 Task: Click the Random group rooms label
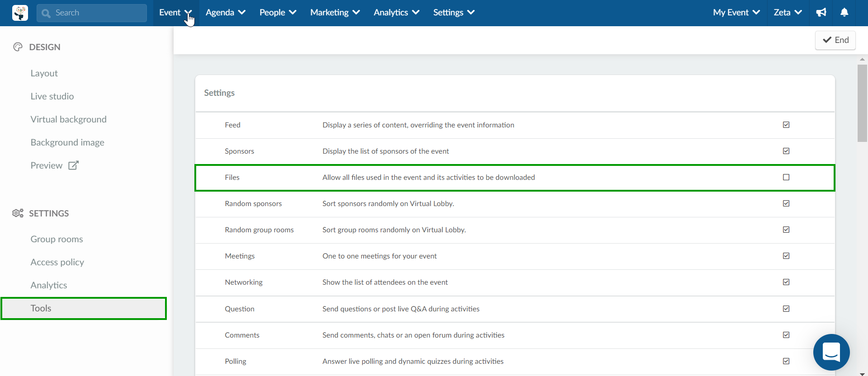pos(259,230)
